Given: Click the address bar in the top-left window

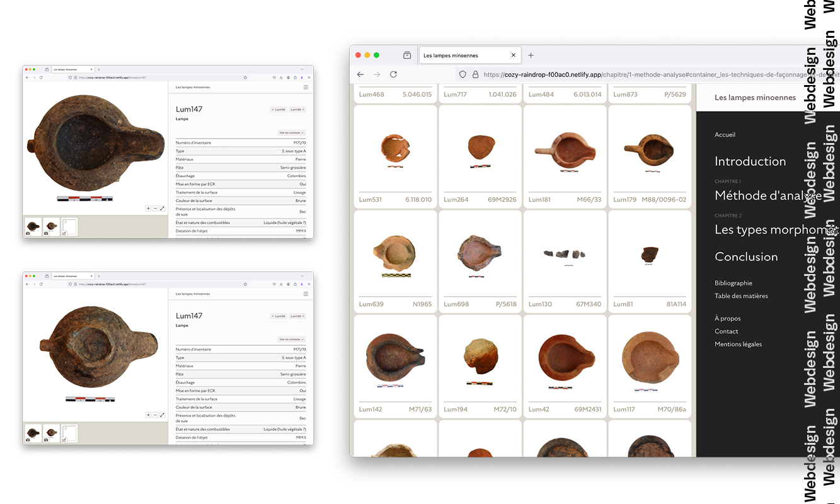Looking at the screenshot, I should 158,77.
